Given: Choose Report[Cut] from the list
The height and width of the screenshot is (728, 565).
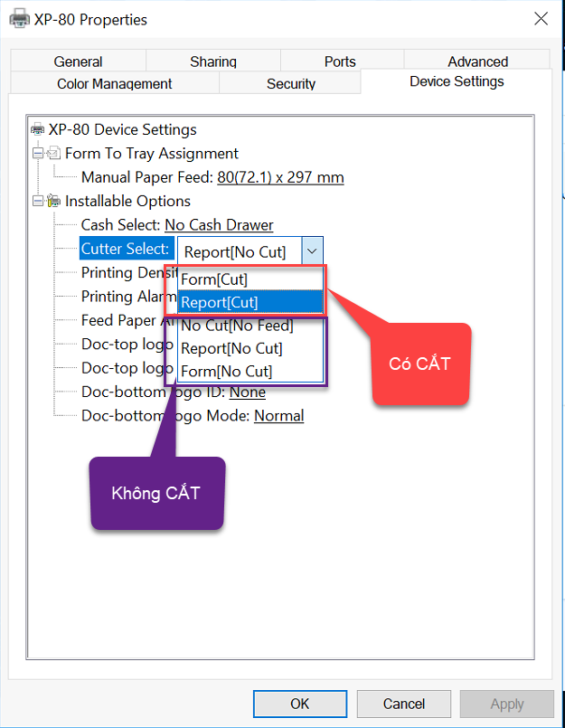Looking at the screenshot, I should (250, 302).
